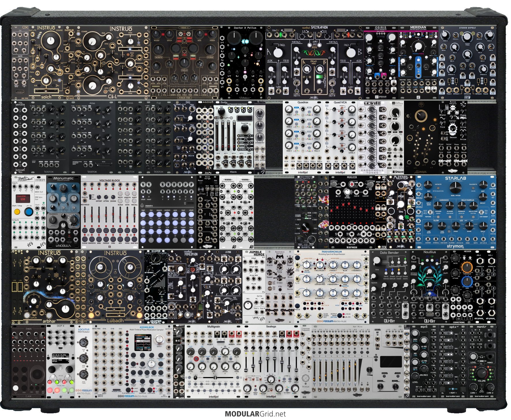The width and height of the screenshot is (511, 420).
Task: Click the FOLD knob on the FLD6 Wavefolder
Action: (259, 113)
